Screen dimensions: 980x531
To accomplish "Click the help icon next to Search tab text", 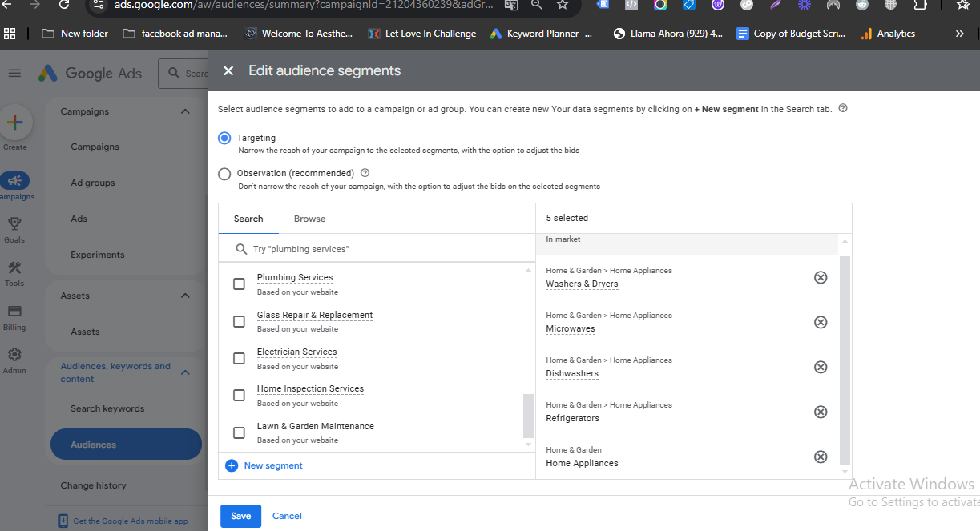I will [842, 108].
